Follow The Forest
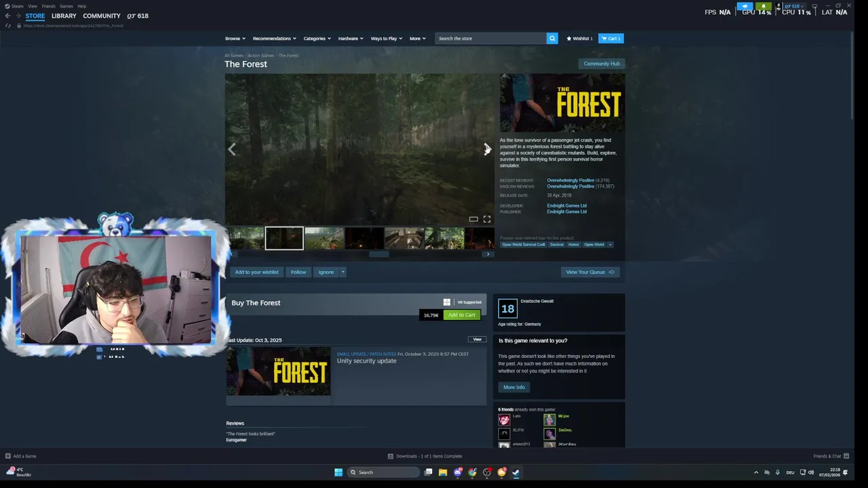 pyautogui.click(x=298, y=272)
